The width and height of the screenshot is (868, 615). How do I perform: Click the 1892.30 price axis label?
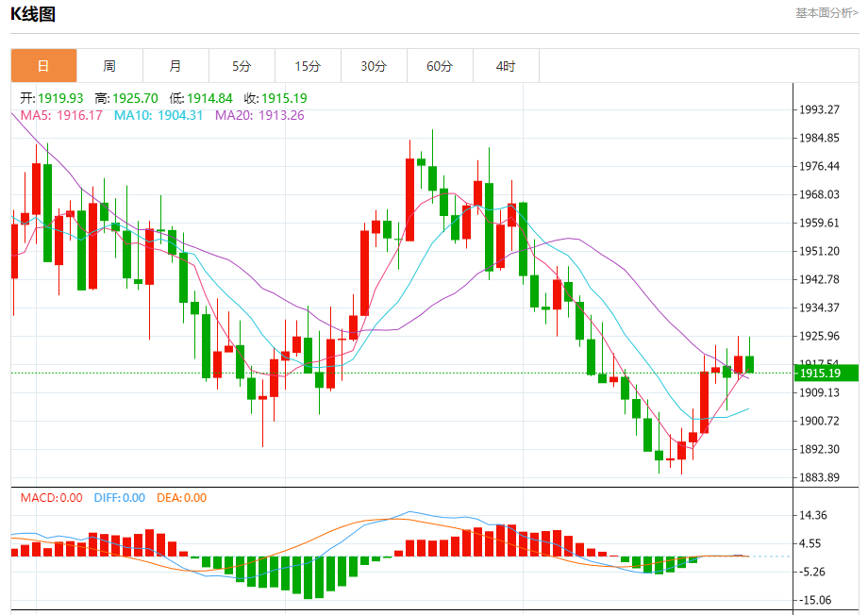[x=819, y=449]
